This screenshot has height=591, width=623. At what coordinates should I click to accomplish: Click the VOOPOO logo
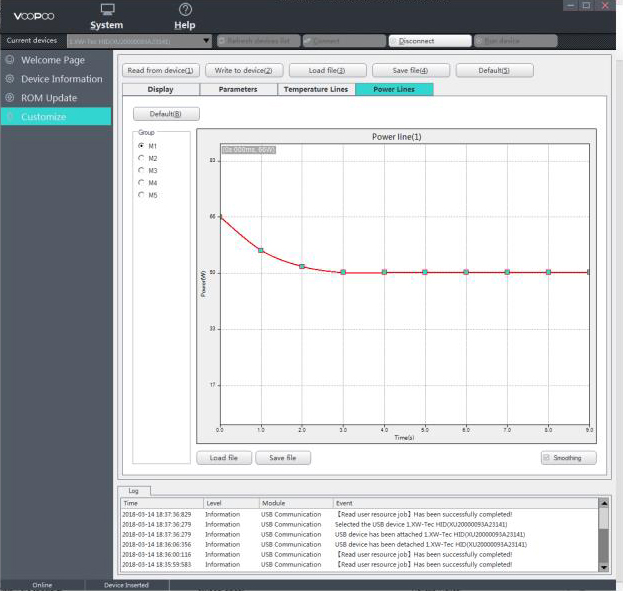pyautogui.click(x=34, y=16)
